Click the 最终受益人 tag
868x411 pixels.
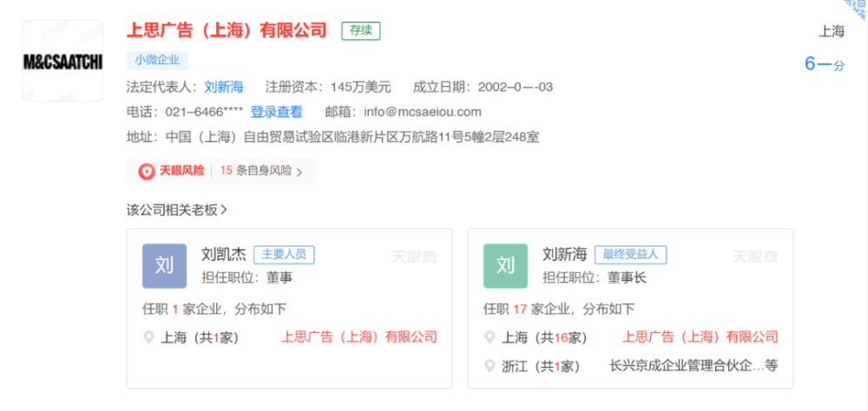coord(630,254)
